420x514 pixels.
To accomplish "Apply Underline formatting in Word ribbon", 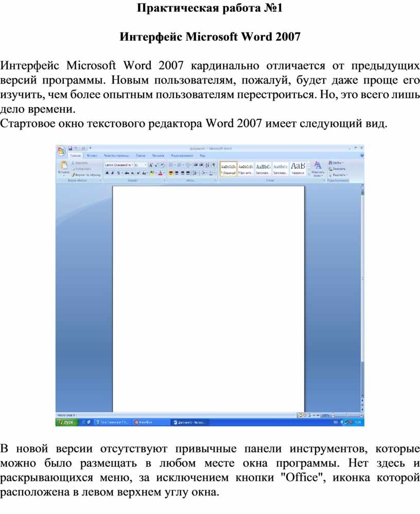I will tap(118, 173).
